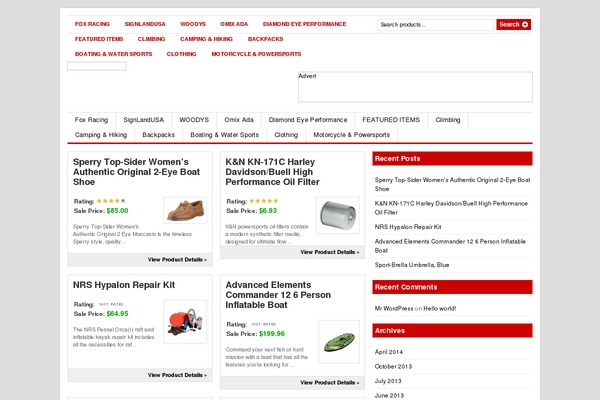Open recent post Advanced Elements Commander Inflatable Boat
Viewport: 600px width, 400px height.
[450, 246]
